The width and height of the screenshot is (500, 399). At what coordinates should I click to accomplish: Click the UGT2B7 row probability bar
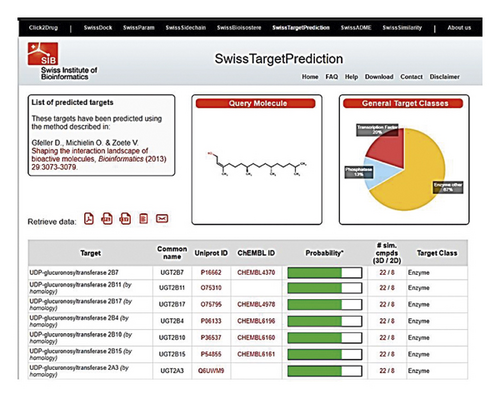(x=325, y=272)
